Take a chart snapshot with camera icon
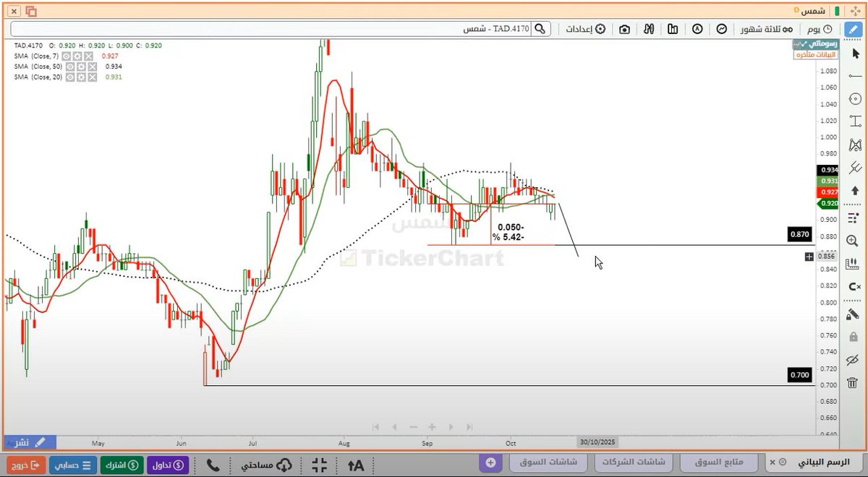 [624, 29]
